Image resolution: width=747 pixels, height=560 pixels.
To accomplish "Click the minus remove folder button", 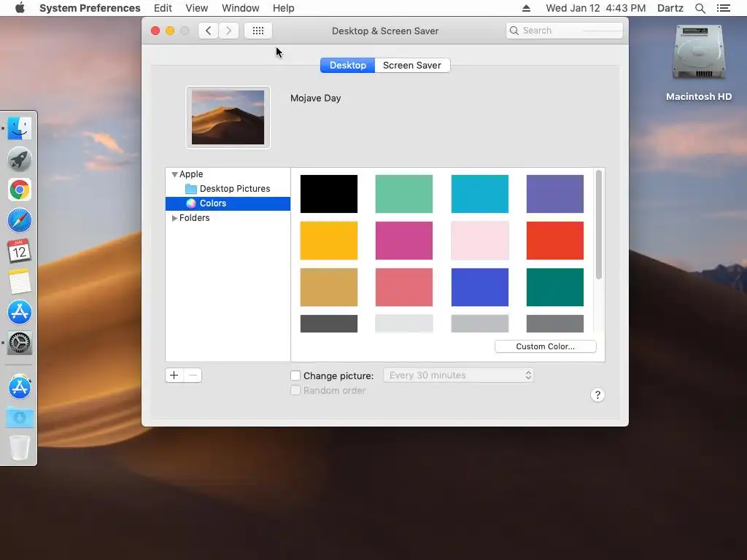I will tap(193, 376).
